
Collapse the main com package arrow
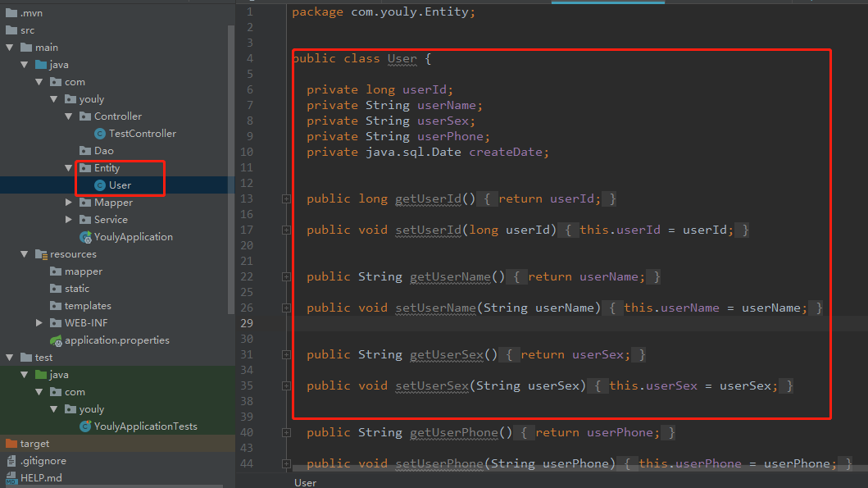click(x=39, y=82)
